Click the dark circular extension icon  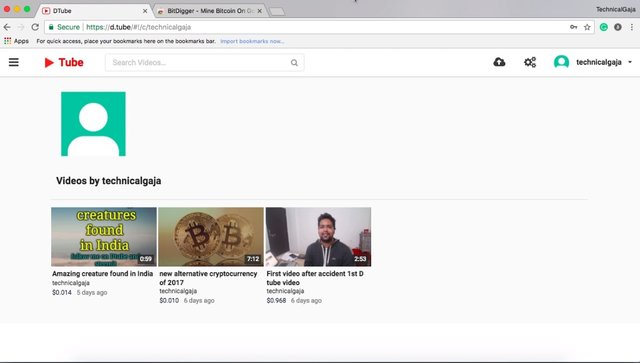[618, 27]
